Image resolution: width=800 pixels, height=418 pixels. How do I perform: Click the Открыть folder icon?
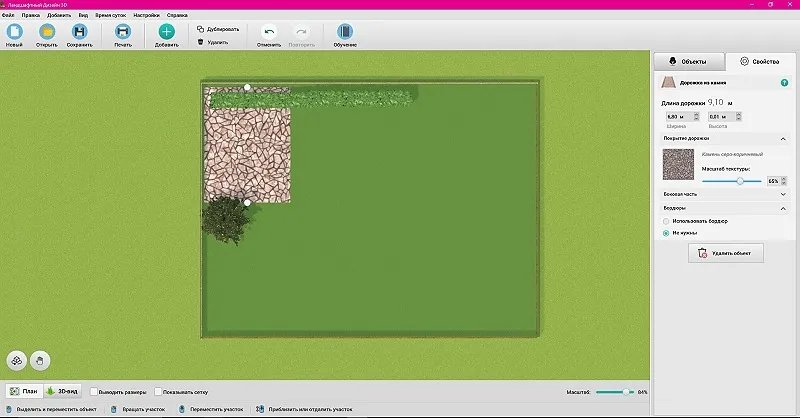click(47, 32)
